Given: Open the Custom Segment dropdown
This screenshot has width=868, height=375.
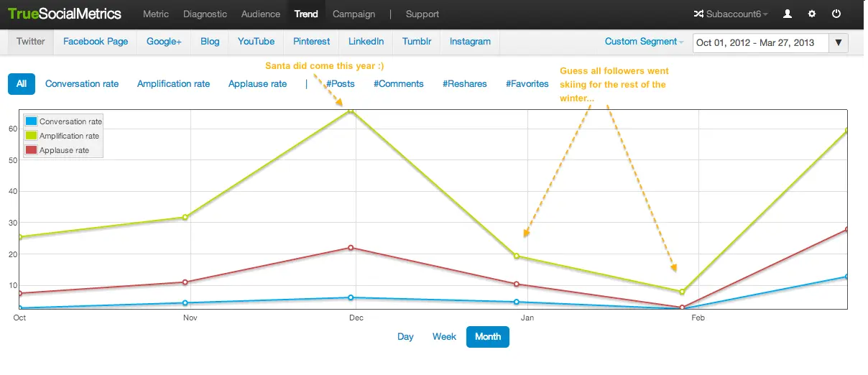Looking at the screenshot, I should [644, 42].
